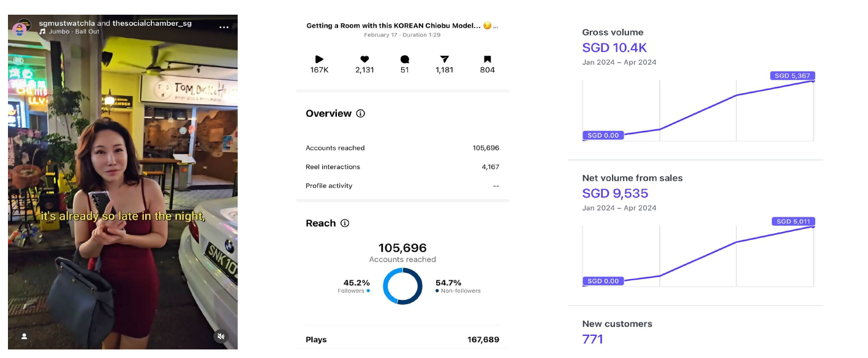Click the heart likes icon above 2,131
Screen dimensions: 868x358
[364, 59]
